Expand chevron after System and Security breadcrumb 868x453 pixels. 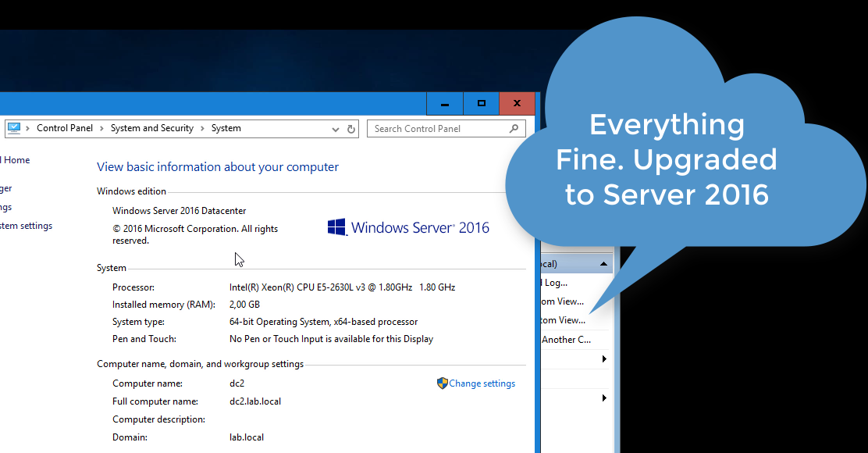pos(203,128)
